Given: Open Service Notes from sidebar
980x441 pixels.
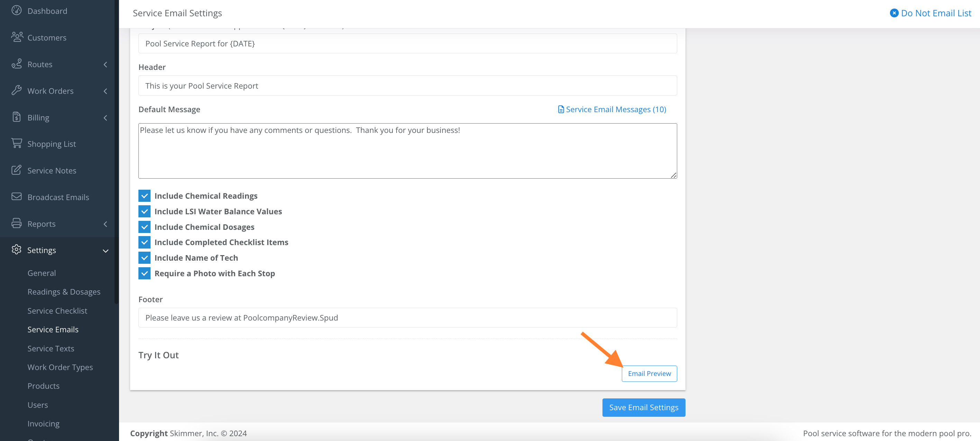Looking at the screenshot, I should [x=52, y=170].
